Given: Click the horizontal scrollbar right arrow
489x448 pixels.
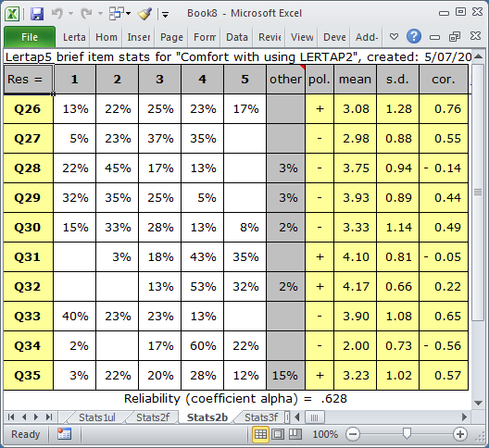Looking at the screenshot, I should (x=464, y=417).
